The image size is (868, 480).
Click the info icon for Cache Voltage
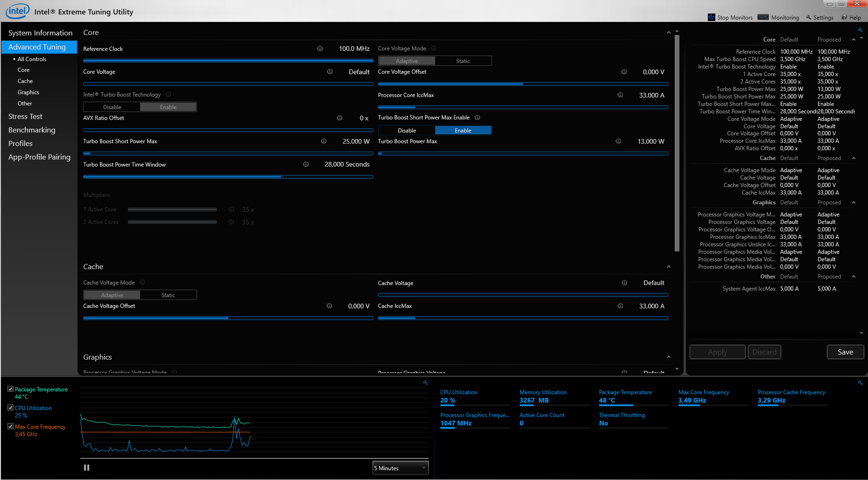(x=624, y=283)
